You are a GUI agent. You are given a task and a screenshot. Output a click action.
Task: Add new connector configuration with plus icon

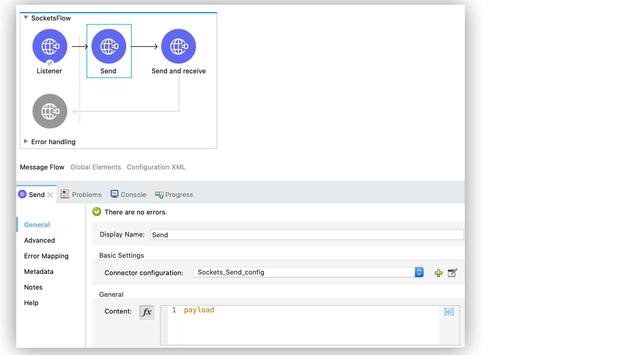pos(438,273)
